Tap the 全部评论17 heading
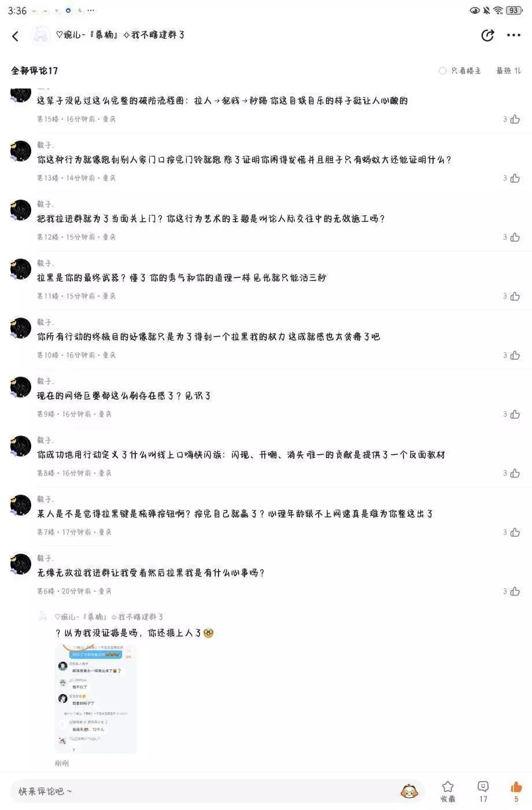532x810 pixels. click(x=35, y=71)
